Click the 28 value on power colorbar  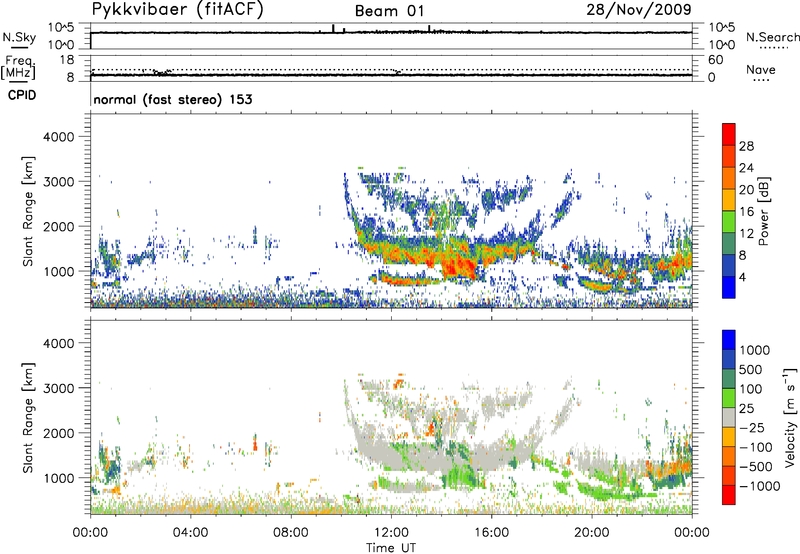tap(746, 146)
